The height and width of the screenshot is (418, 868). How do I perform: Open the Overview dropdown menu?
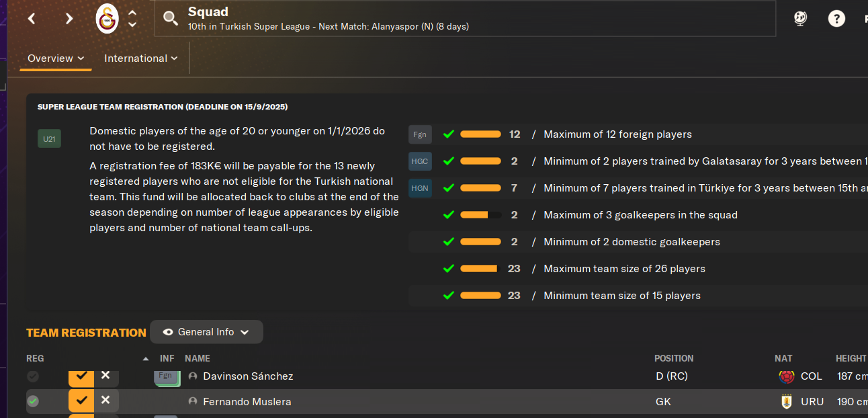56,58
